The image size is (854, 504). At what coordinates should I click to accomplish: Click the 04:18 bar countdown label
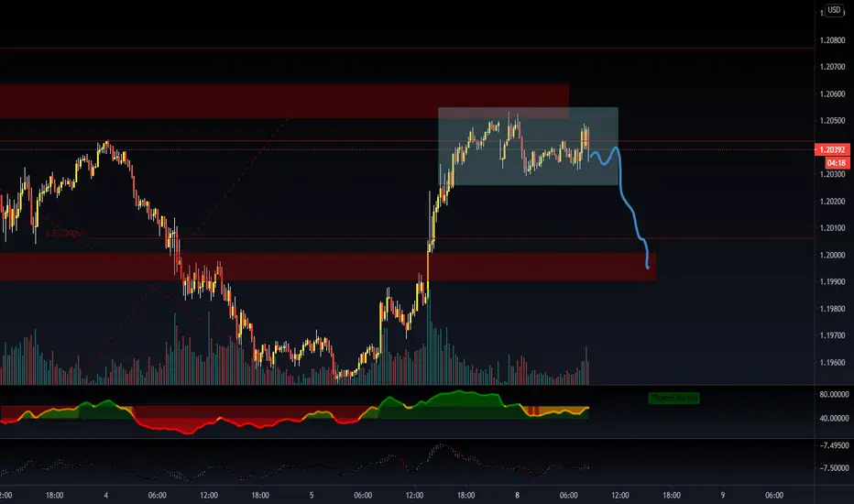click(x=837, y=162)
